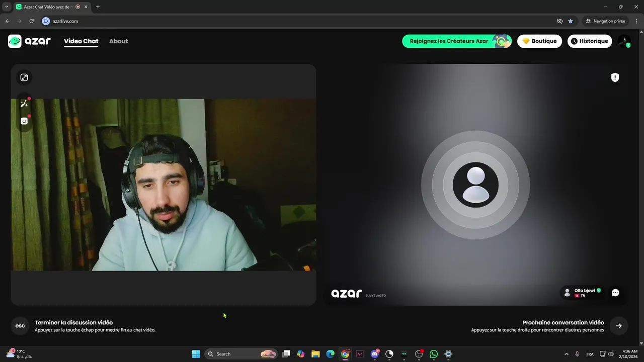
Task: Click the tracking protection eye icon
Action: coord(559,21)
